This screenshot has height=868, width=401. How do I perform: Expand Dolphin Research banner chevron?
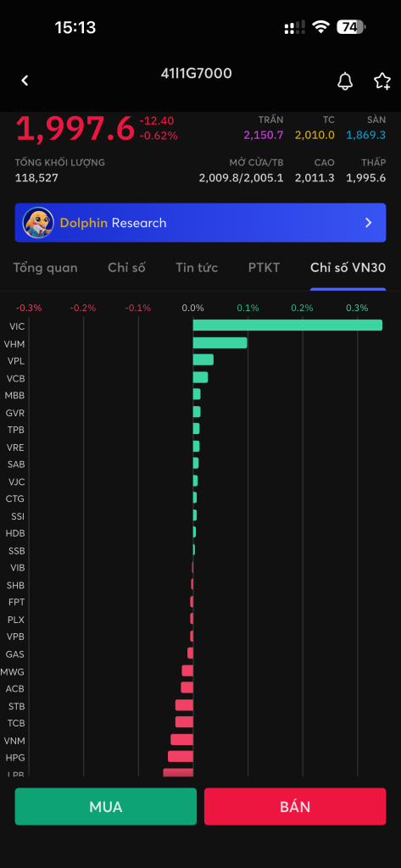[368, 223]
